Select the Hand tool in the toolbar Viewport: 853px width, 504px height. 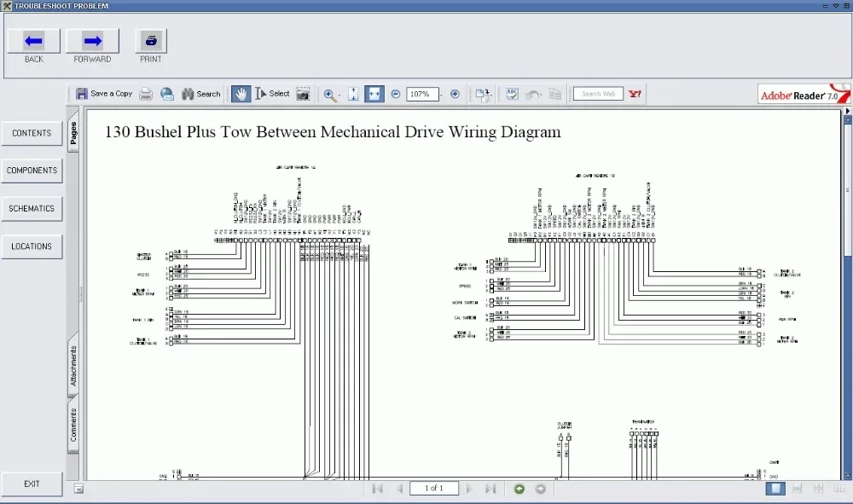(x=241, y=94)
